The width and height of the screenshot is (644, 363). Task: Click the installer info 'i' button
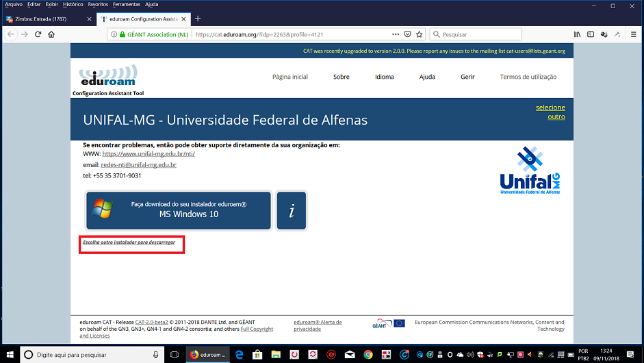[x=292, y=210]
